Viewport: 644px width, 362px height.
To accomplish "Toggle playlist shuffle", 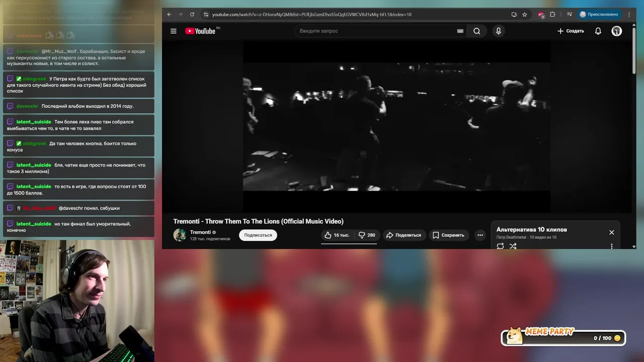I will [x=513, y=246].
